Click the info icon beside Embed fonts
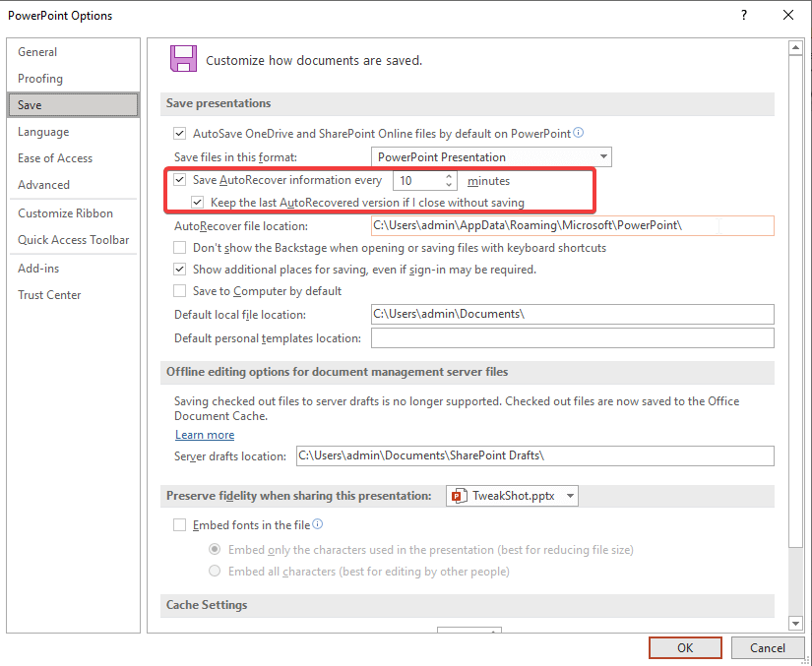 point(318,524)
